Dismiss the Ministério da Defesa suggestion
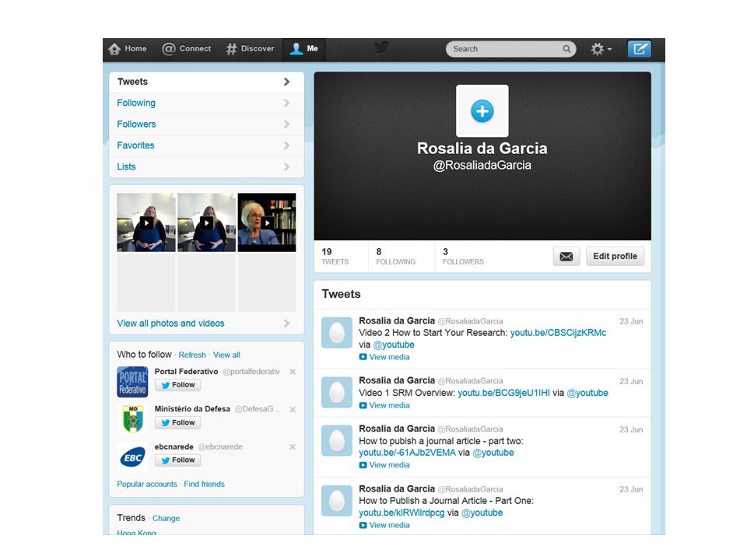This screenshot has height=560, width=747. [x=293, y=409]
